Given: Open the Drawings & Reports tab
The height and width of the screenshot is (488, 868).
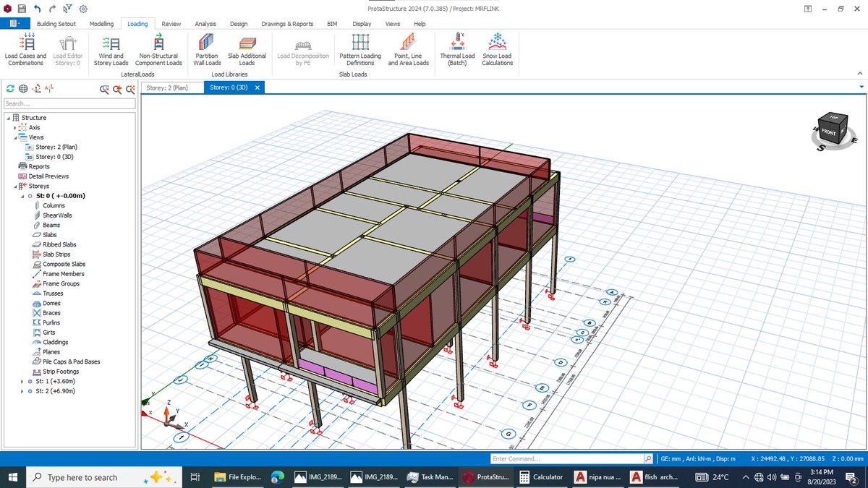Looking at the screenshot, I should 287,24.
